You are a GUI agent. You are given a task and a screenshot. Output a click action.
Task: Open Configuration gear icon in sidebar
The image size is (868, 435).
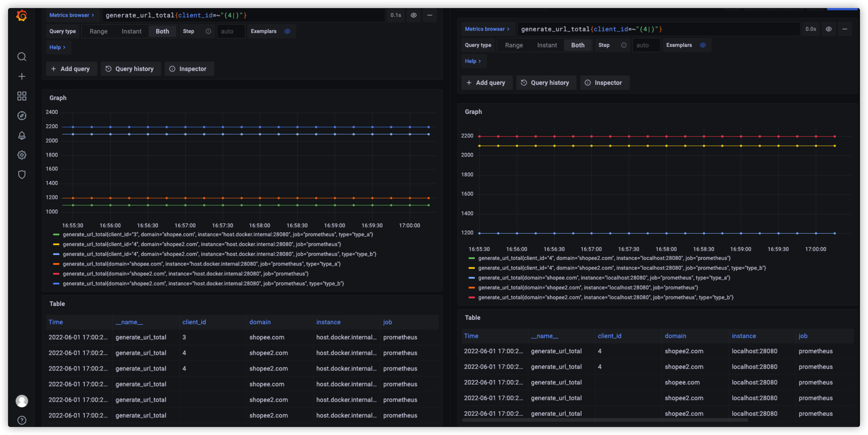pyautogui.click(x=22, y=155)
